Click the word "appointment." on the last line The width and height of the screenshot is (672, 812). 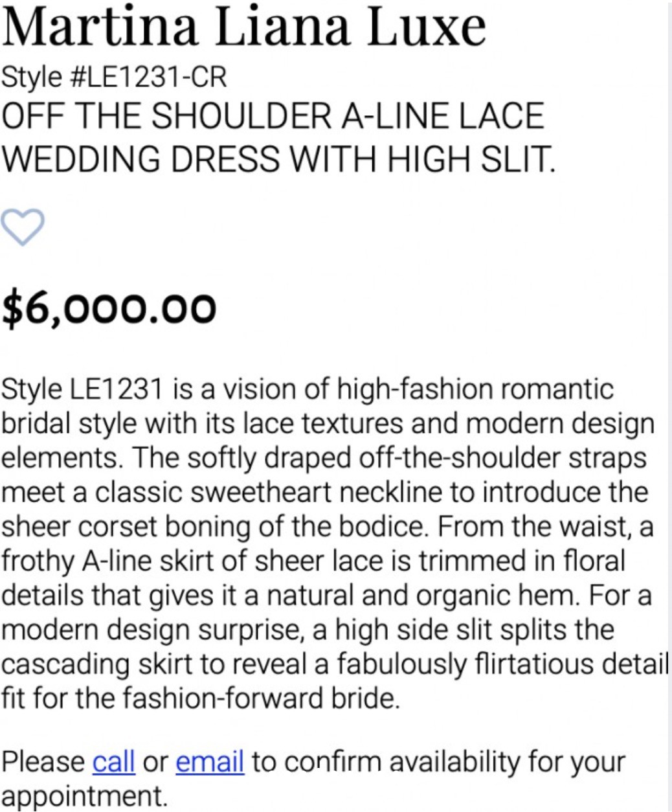84,796
